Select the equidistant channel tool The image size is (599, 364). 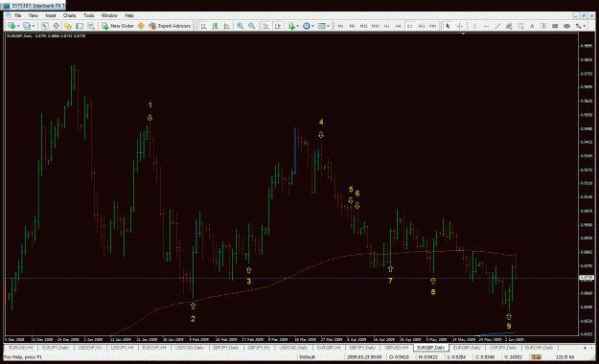(x=509, y=26)
